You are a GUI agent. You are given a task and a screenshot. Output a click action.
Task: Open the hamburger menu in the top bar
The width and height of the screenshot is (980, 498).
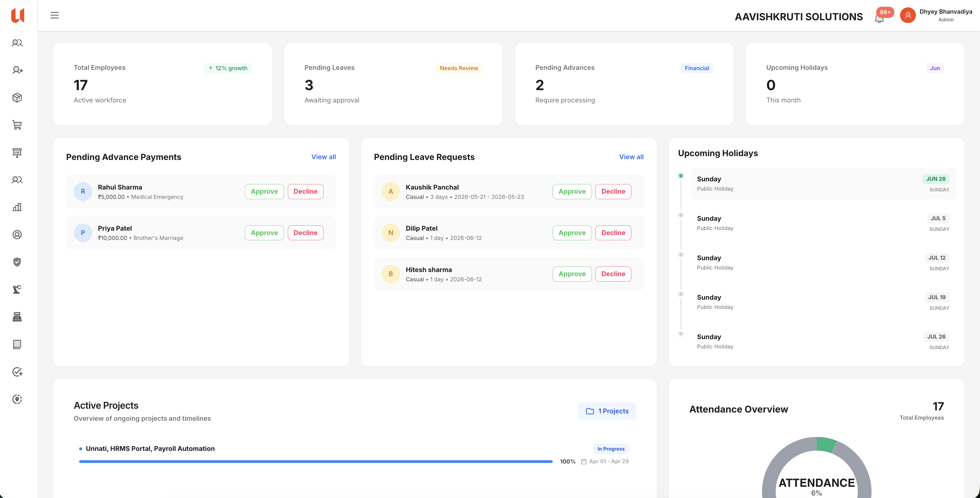pyautogui.click(x=55, y=15)
